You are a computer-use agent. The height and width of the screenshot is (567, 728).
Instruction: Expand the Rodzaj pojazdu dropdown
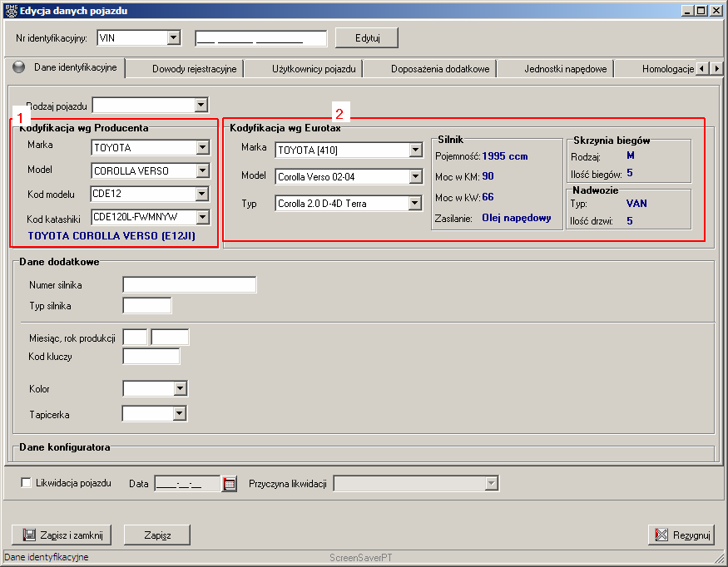pyautogui.click(x=201, y=105)
